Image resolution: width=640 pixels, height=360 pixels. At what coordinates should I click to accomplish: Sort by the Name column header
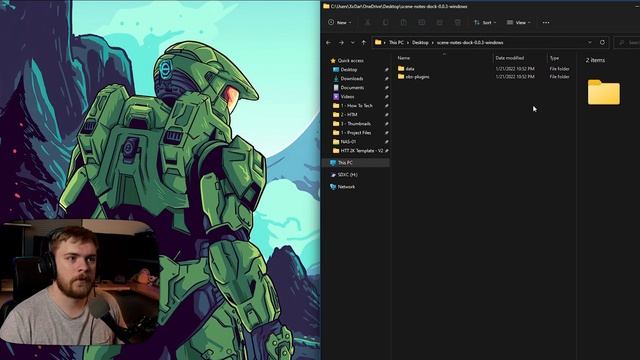[x=404, y=58]
